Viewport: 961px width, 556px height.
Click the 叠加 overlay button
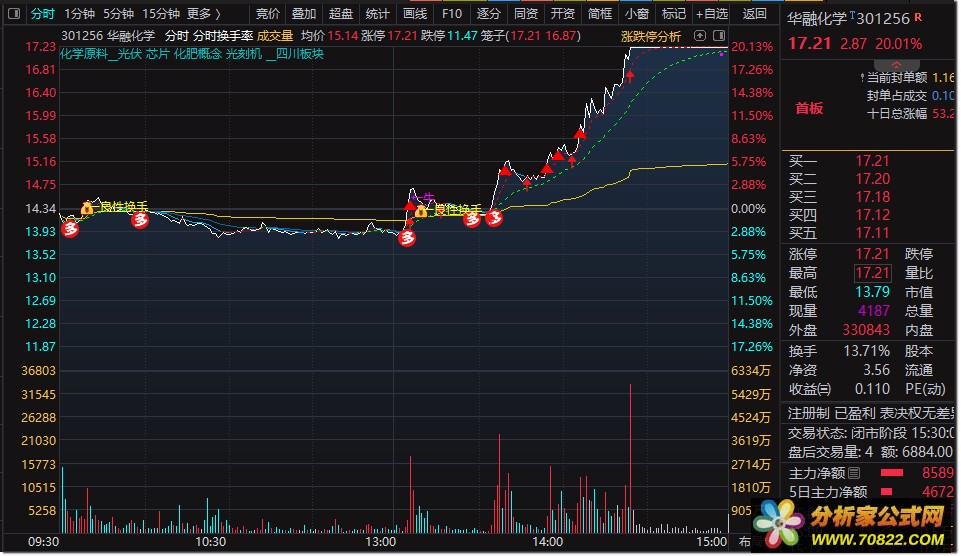[304, 13]
